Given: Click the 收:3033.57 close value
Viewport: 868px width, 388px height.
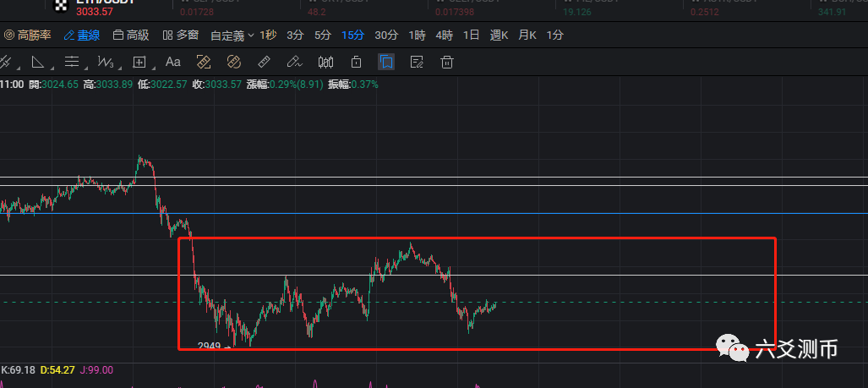Looking at the screenshot, I should click(216, 85).
